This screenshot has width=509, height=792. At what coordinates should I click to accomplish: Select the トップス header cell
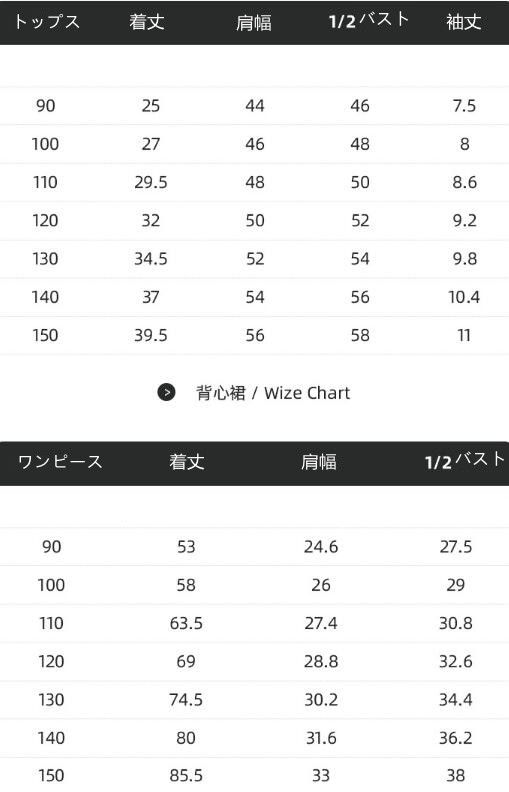pyautogui.click(x=46, y=22)
